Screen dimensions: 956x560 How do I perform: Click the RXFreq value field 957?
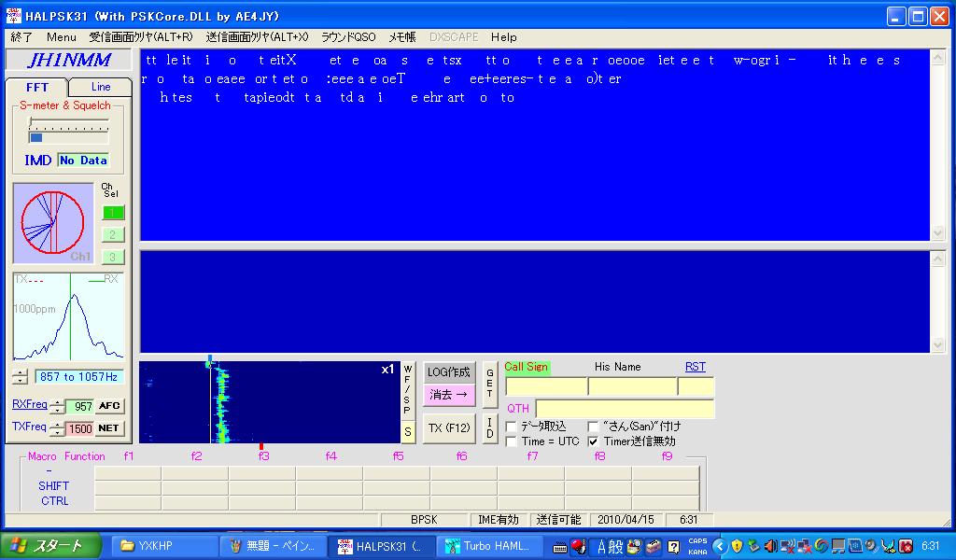[79, 406]
